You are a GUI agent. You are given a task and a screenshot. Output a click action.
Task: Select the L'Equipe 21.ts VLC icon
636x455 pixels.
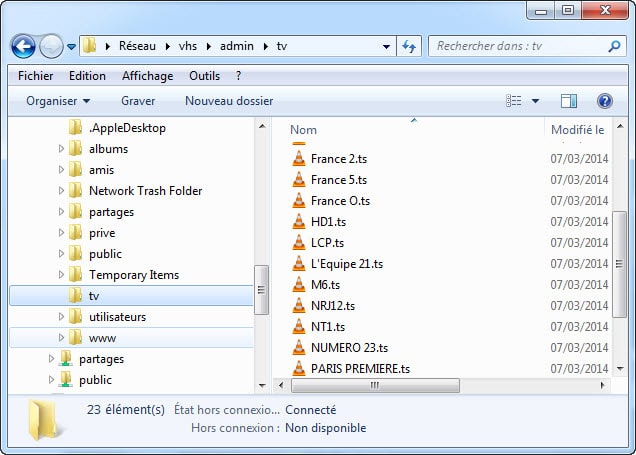tap(299, 264)
